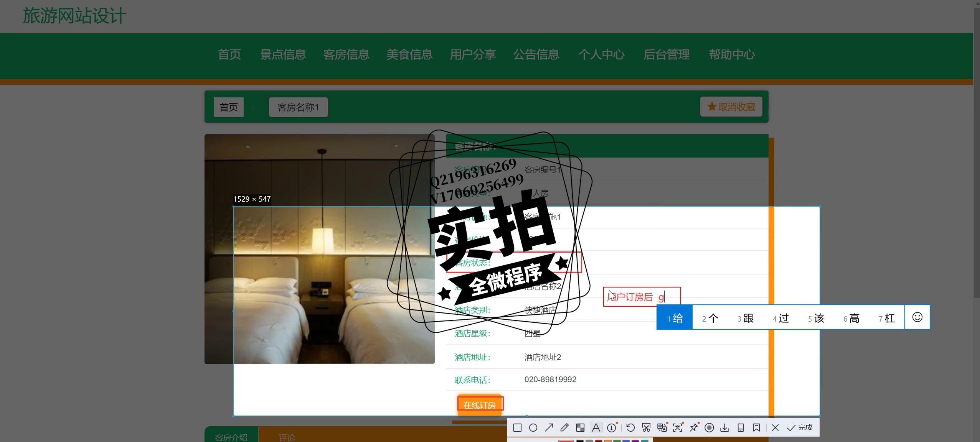Click 完成 to finish the screenshot

[x=800, y=427]
